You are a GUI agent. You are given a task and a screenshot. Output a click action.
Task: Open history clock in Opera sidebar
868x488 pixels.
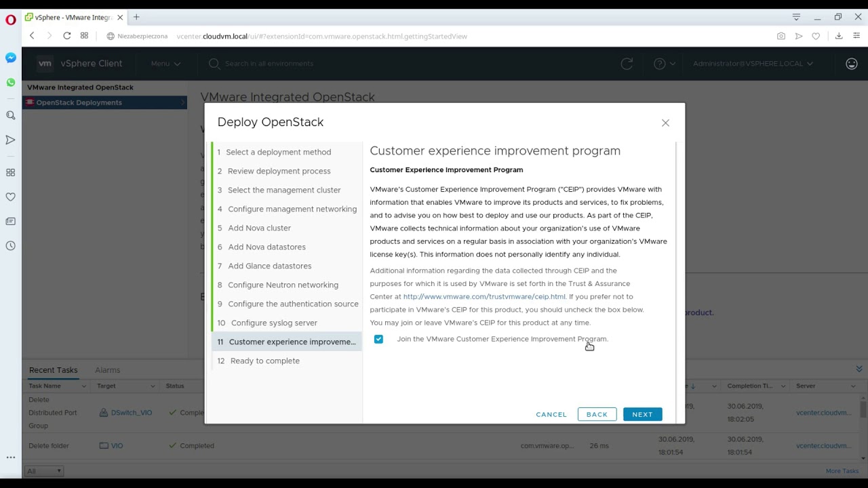(10, 246)
